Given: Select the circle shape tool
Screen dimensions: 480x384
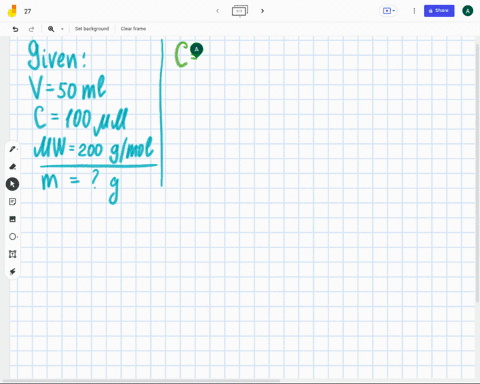Looking at the screenshot, I should (x=13, y=237).
